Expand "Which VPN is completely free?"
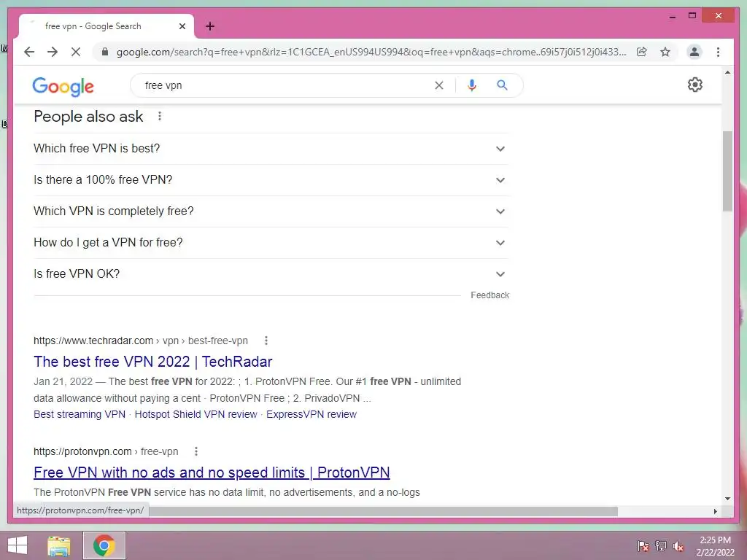 [271, 211]
